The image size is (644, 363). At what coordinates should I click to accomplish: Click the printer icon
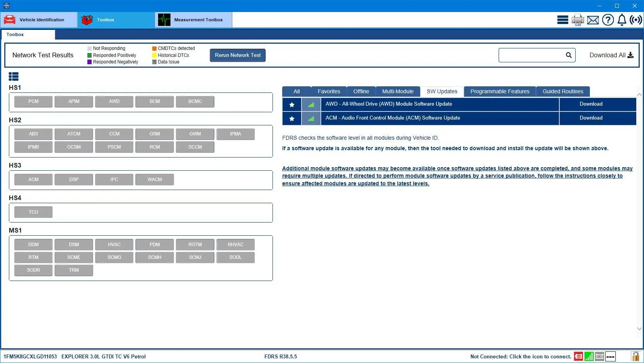click(x=578, y=20)
